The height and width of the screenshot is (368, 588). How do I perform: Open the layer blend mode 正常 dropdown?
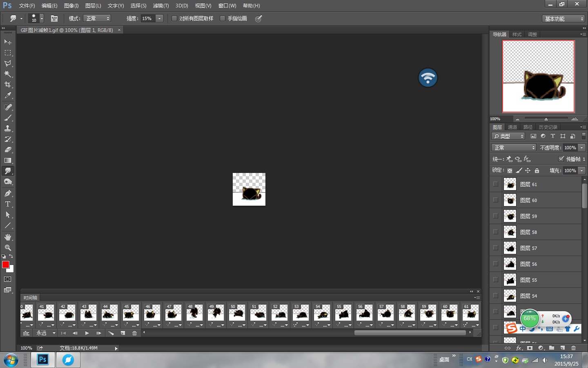(x=514, y=148)
